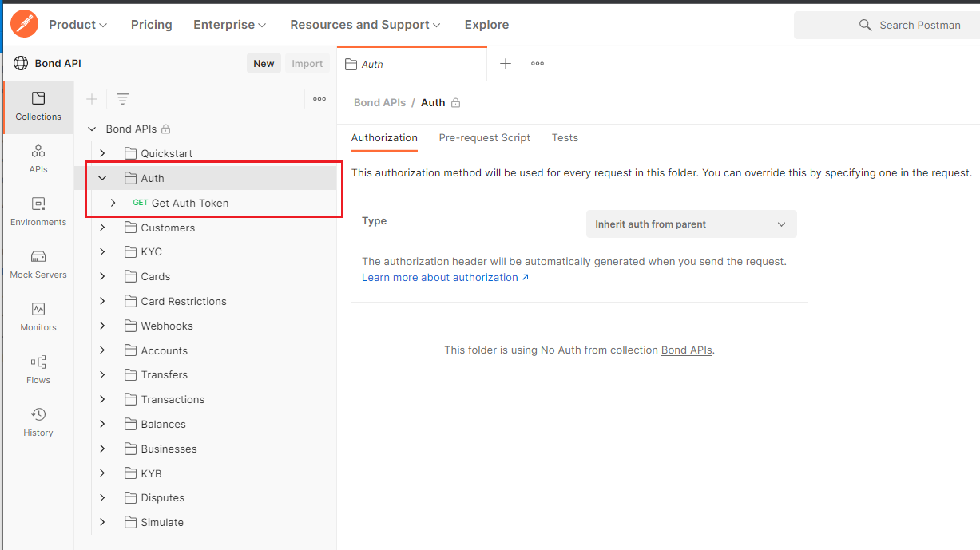The width and height of the screenshot is (980, 550).
Task: Open Resources and Support menu
Action: coord(365,25)
